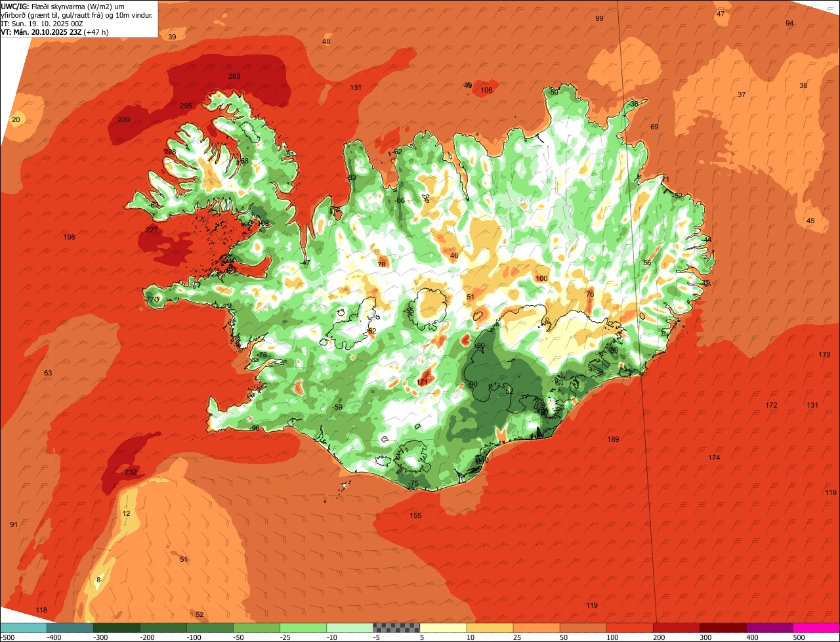Select the 198 value west of Iceland
Viewport: 840px width, 642px height.
point(70,237)
